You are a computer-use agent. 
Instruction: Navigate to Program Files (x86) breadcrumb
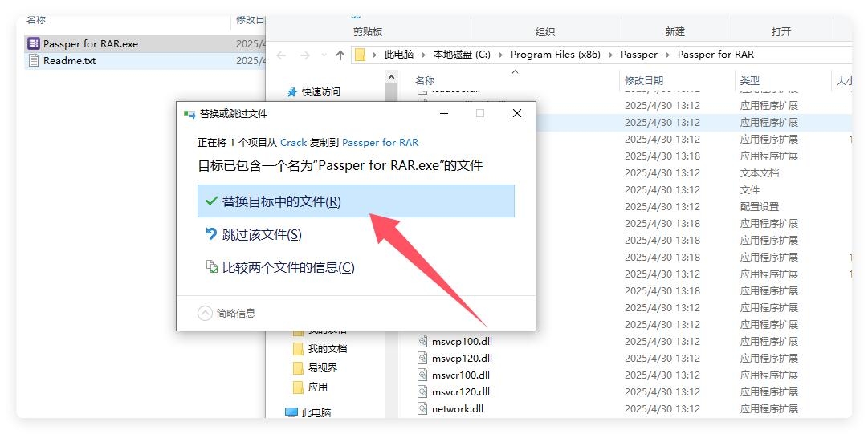(555, 55)
